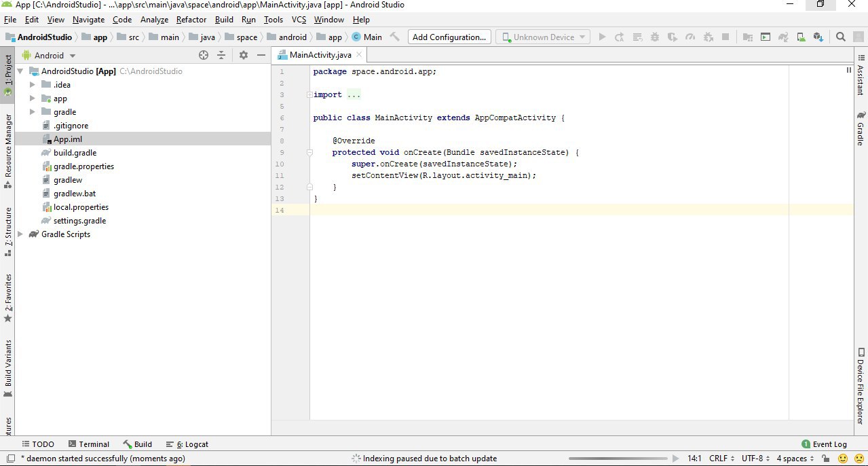
Task: Expand the gradle folder arrow
Action: point(33,112)
